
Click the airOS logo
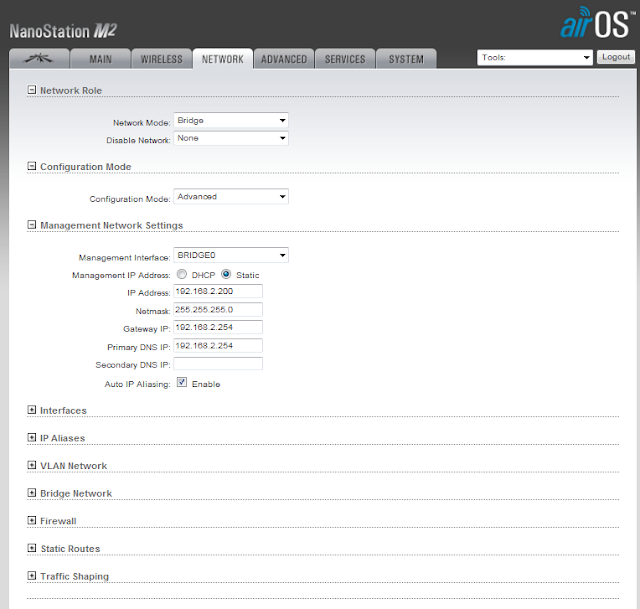pyautogui.click(x=597, y=23)
